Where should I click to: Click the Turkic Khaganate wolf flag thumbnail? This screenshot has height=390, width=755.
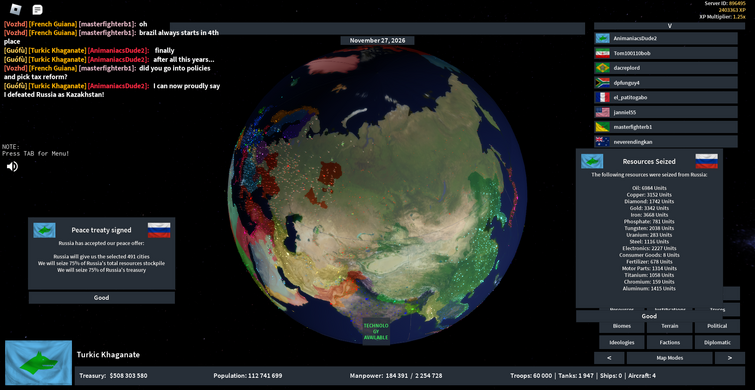click(x=39, y=363)
